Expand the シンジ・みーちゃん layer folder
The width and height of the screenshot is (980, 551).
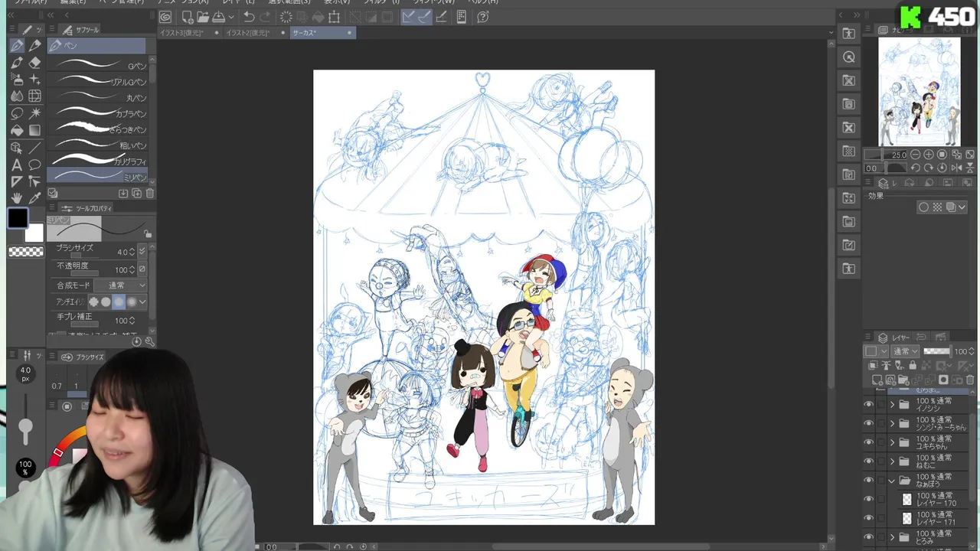pos(892,423)
